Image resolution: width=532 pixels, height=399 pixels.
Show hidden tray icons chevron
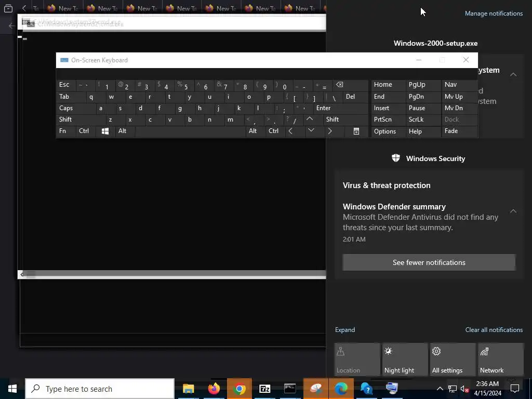[x=440, y=389]
